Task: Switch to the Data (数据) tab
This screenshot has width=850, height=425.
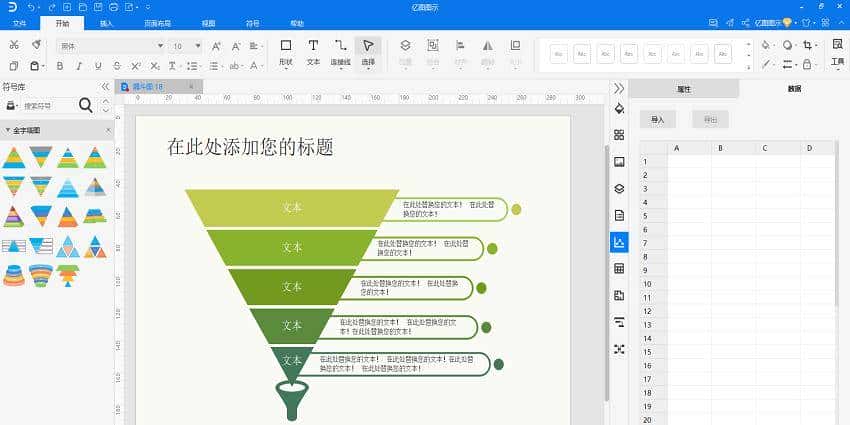Action: [x=795, y=89]
